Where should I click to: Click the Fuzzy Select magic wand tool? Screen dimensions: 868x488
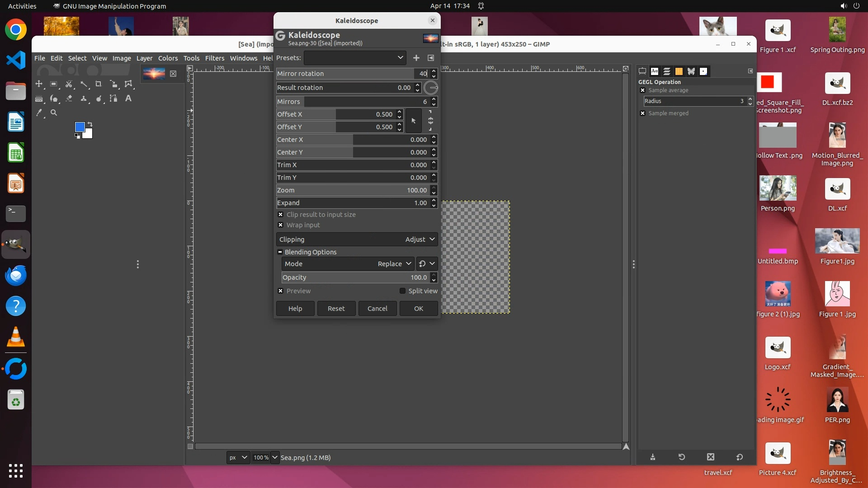84,84
